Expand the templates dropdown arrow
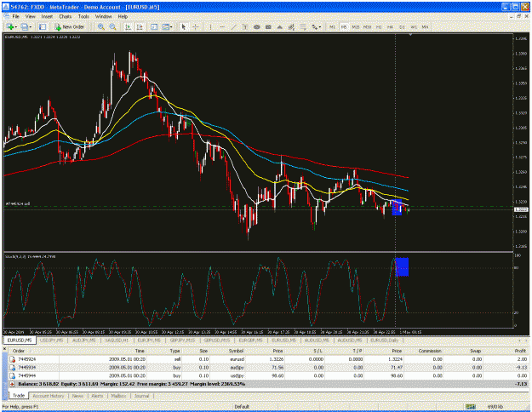This screenshot has width=532, height=412. tap(171, 26)
